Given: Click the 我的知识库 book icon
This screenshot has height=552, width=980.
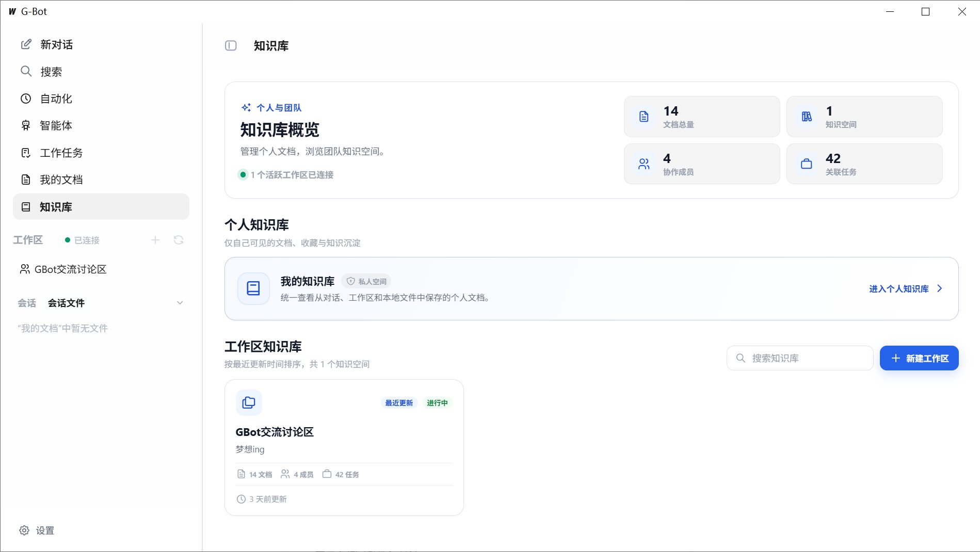Looking at the screenshot, I should (253, 288).
